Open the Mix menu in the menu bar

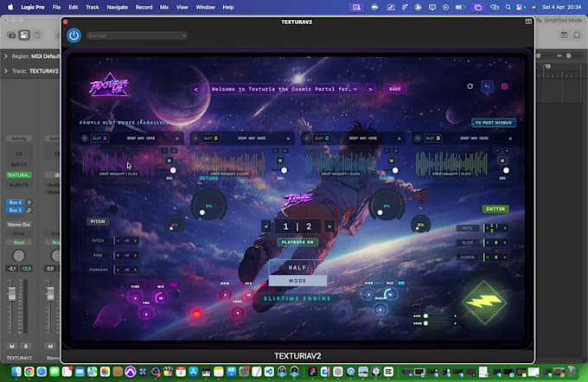coord(164,7)
